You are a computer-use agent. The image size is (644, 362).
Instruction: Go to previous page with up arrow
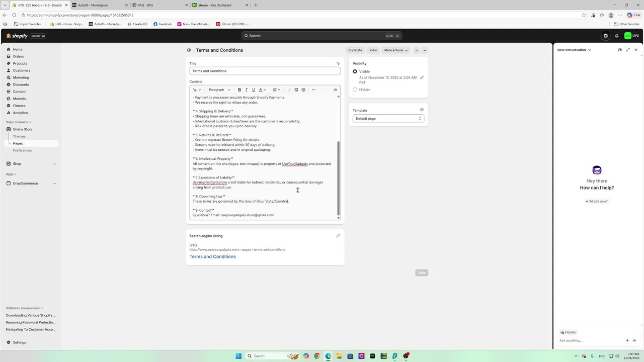point(417,50)
